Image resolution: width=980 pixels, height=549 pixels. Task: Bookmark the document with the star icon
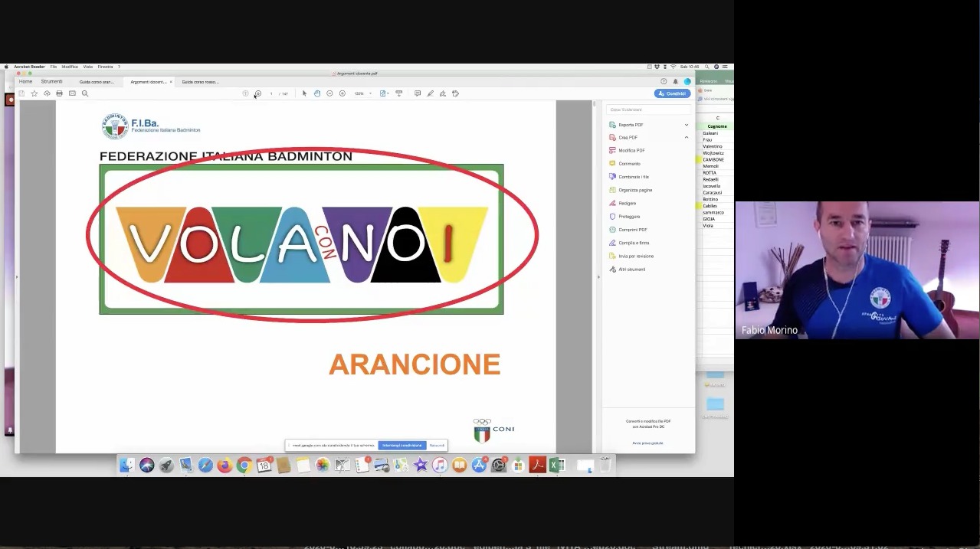coord(34,93)
